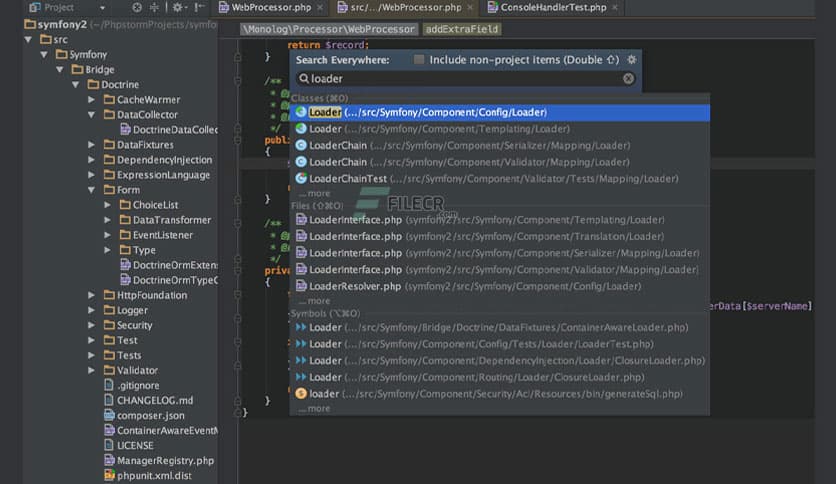Show more Symbols results
This screenshot has height=484, width=836.
pyautogui.click(x=315, y=409)
